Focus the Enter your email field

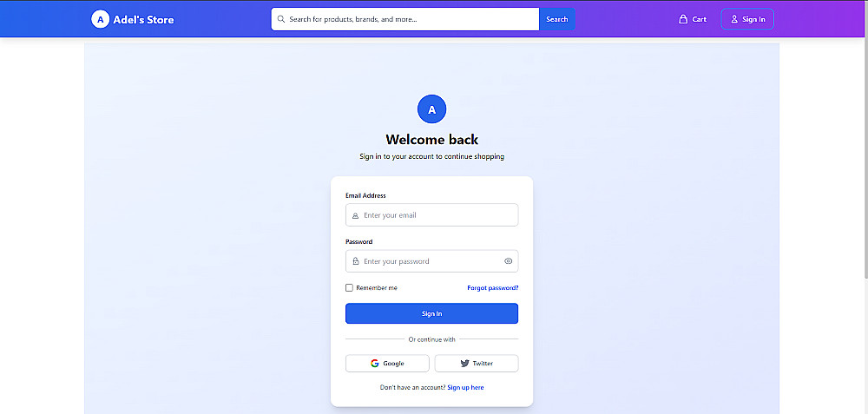(x=431, y=214)
